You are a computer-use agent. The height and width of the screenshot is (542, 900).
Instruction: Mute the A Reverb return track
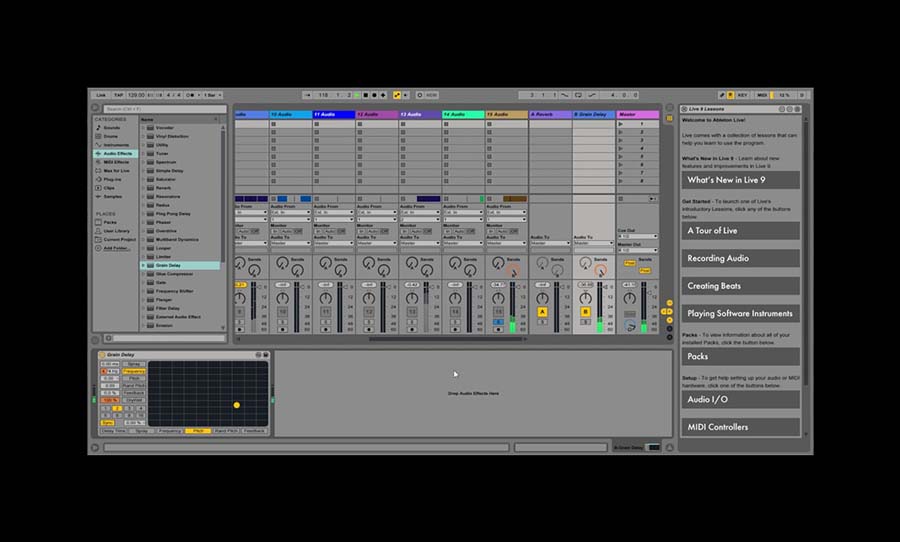point(542,312)
